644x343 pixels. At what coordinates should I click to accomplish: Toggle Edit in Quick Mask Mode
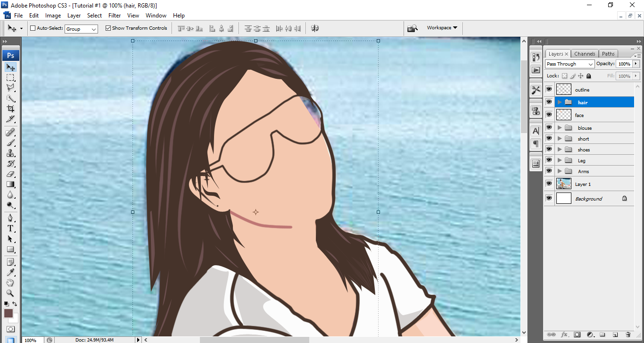pos(10,329)
